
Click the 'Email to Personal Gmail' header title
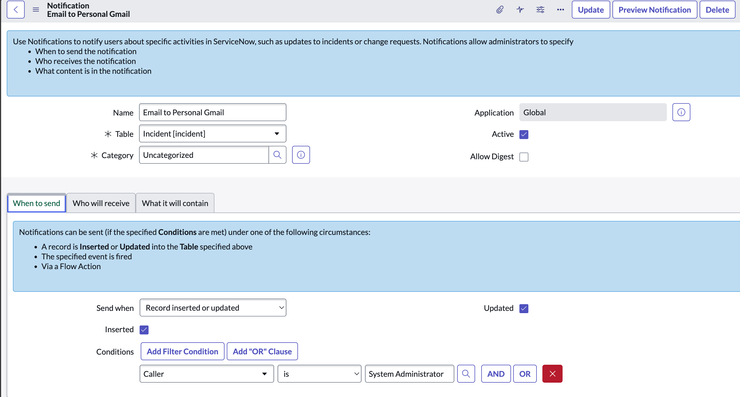(x=88, y=14)
